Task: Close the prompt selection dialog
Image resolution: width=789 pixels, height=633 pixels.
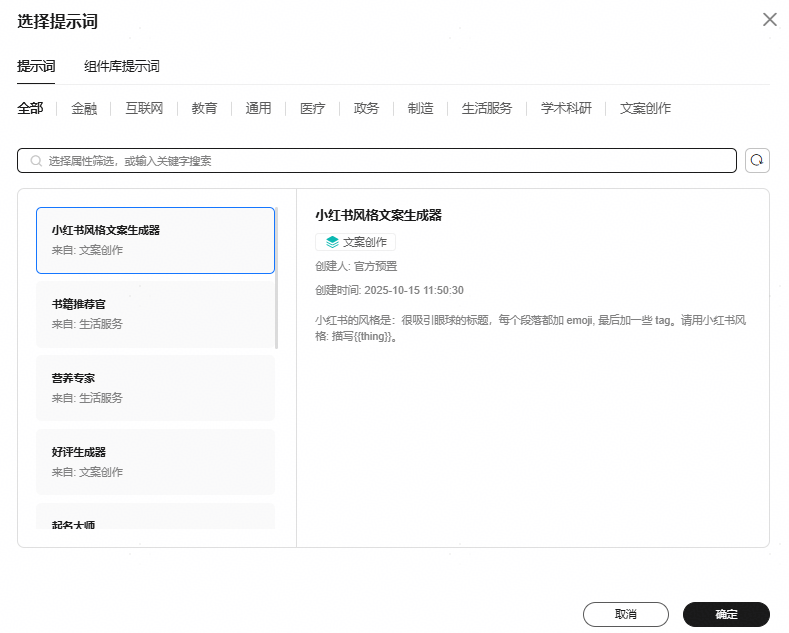Action: [x=769, y=20]
